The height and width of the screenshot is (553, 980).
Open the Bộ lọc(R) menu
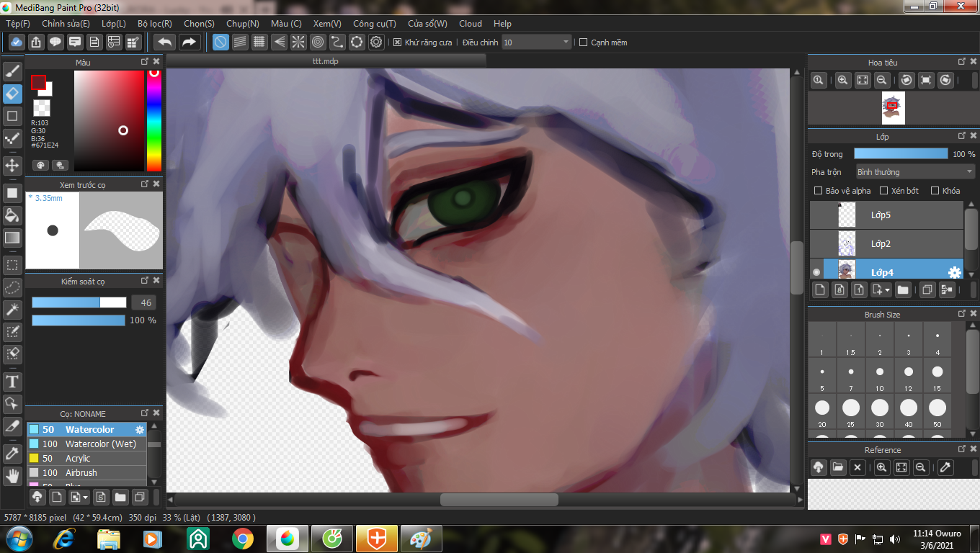pyautogui.click(x=155, y=24)
